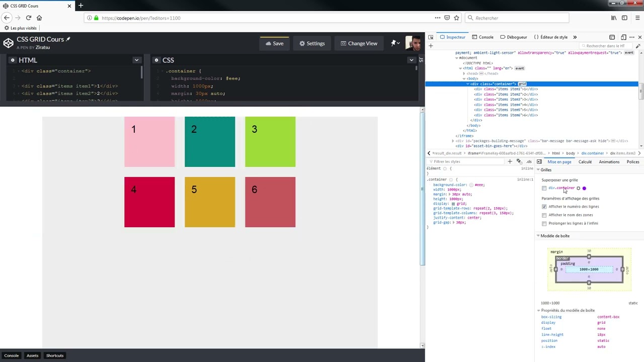Go to the browser home page
The width and height of the screenshot is (644, 362).
coord(39,18)
